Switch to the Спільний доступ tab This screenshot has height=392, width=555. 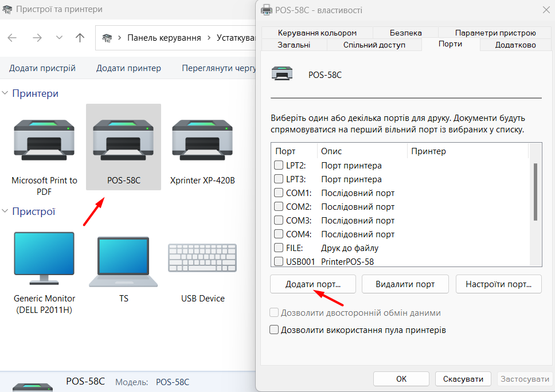374,44
